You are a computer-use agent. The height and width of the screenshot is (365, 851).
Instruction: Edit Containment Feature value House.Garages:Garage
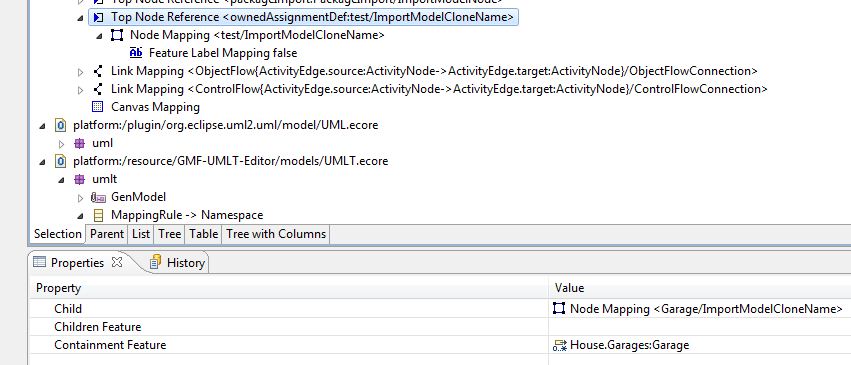(700, 345)
